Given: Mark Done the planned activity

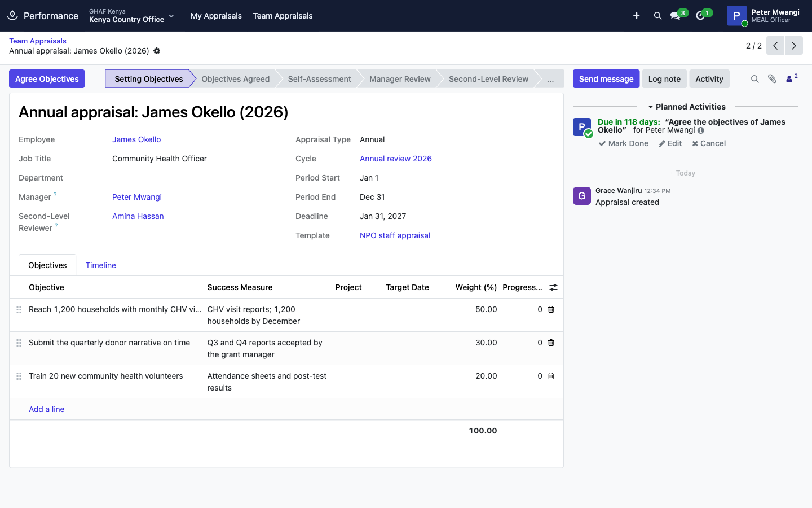Looking at the screenshot, I should [623, 143].
